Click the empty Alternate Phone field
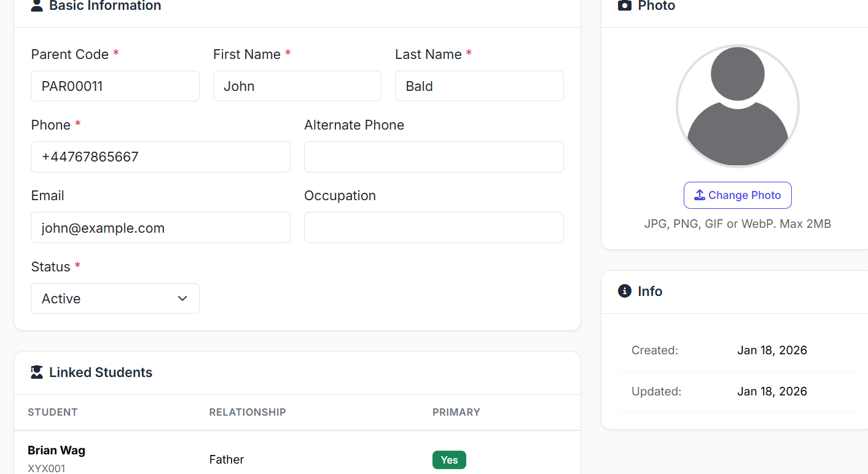 pos(434,157)
